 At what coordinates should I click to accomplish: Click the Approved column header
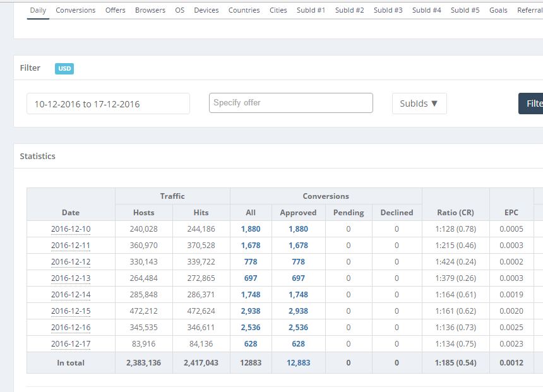[298, 213]
